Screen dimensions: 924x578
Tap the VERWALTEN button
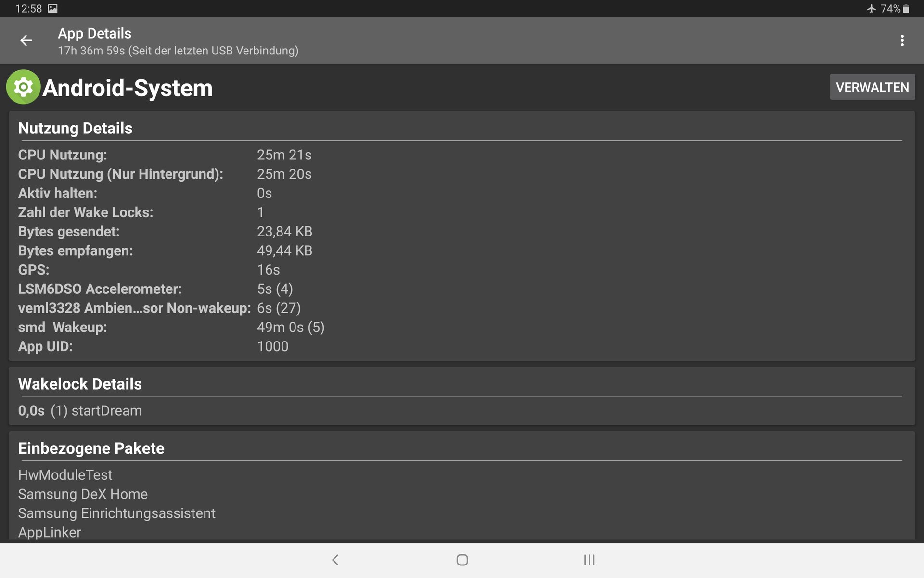coord(872,87)
